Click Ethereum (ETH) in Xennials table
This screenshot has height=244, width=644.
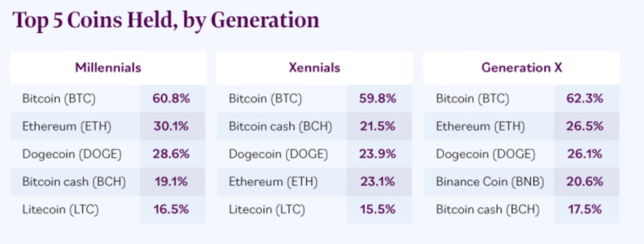coord(274,182)
